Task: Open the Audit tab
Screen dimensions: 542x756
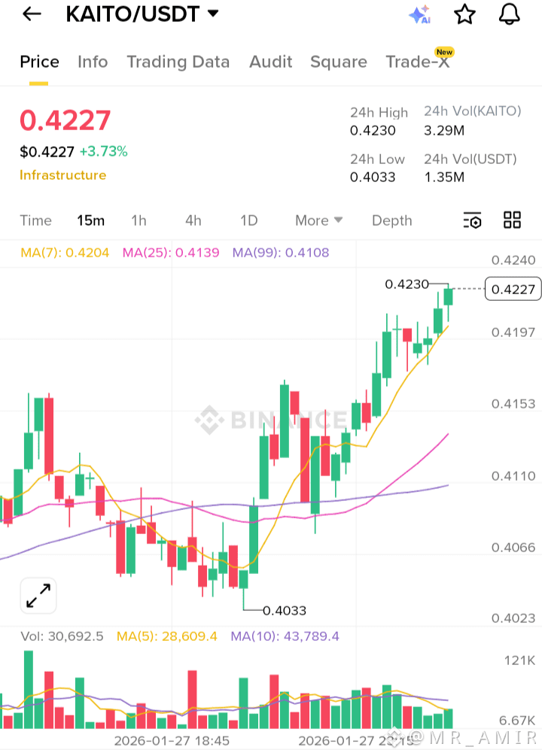Action: pyautogui.click(x=271, y=62)
